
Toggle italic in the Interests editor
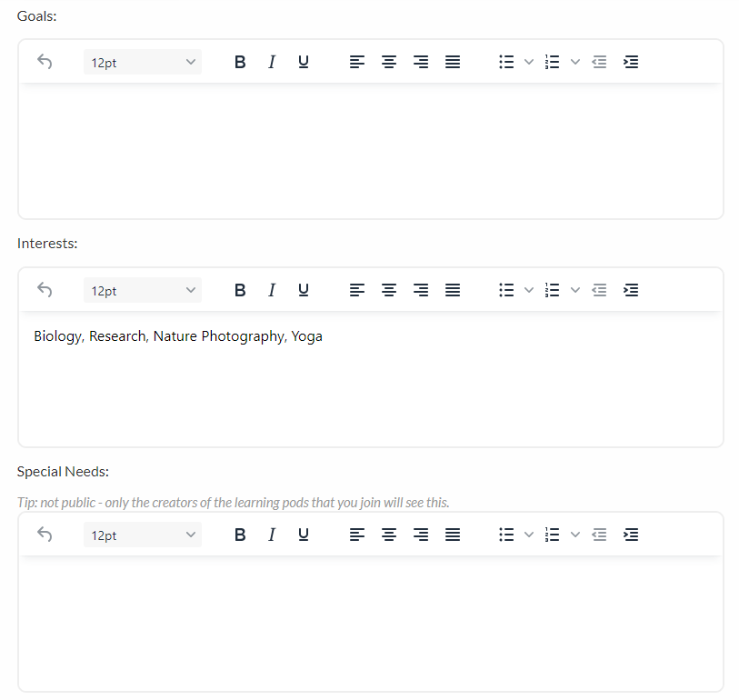click(x=272, y=290)
